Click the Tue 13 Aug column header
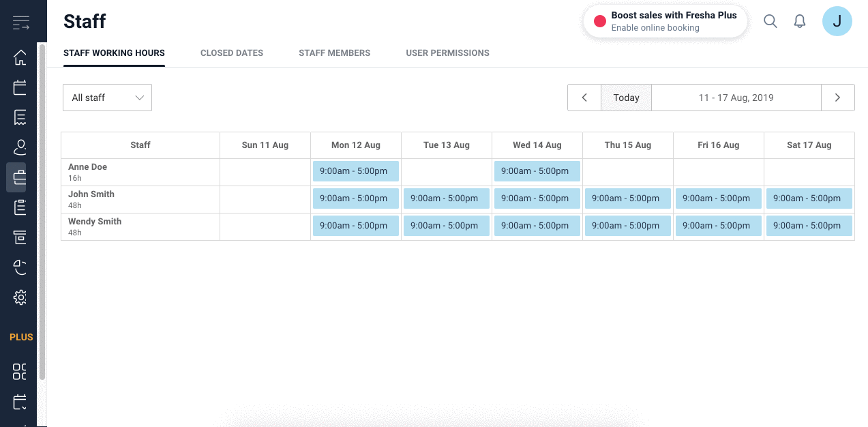The height and width of the screenshot is (427, 868). click(x=447, y=145)
